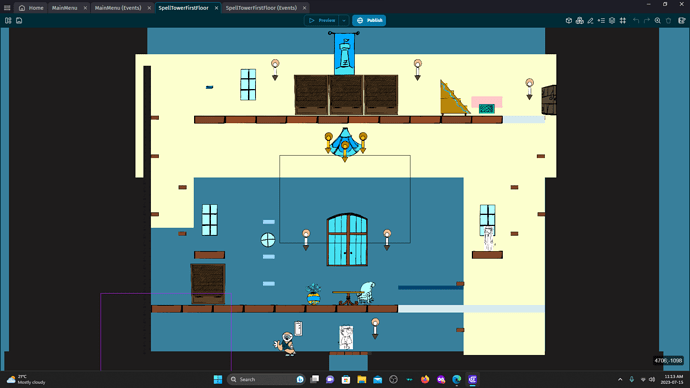Expand the Preview options dropdown arrow

[344, 20]
